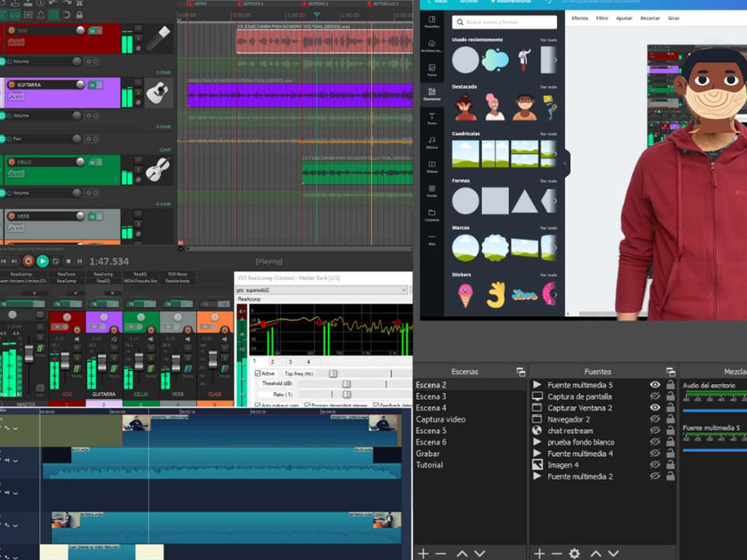
Task: Hide Fuente multimedia 5 with eye icon
Action: 655,385
